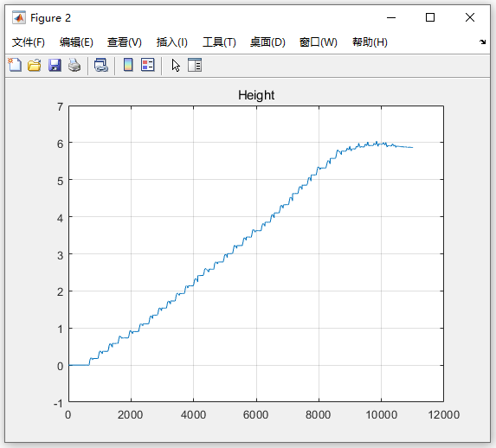Open a file with folder icon

(x=34, y=65)
